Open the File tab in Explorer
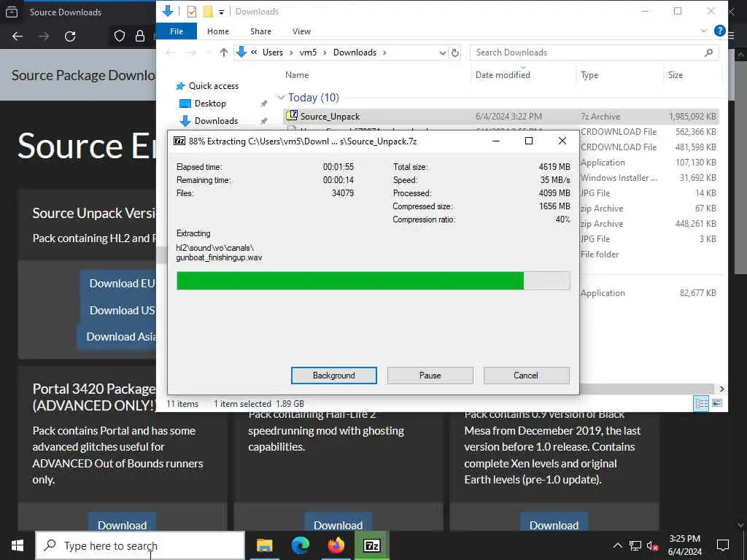The height and width of the screenshot is (560, 747). 177,31
